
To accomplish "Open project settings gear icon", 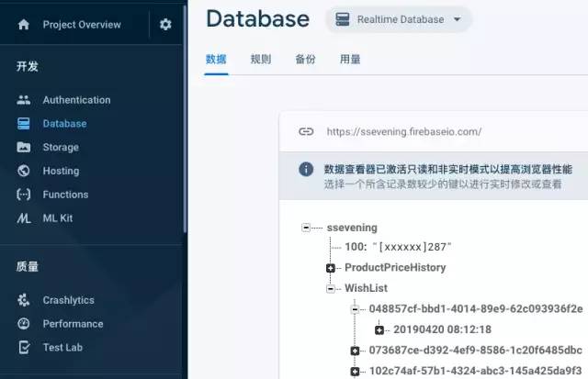I will (x=165, y=25).
